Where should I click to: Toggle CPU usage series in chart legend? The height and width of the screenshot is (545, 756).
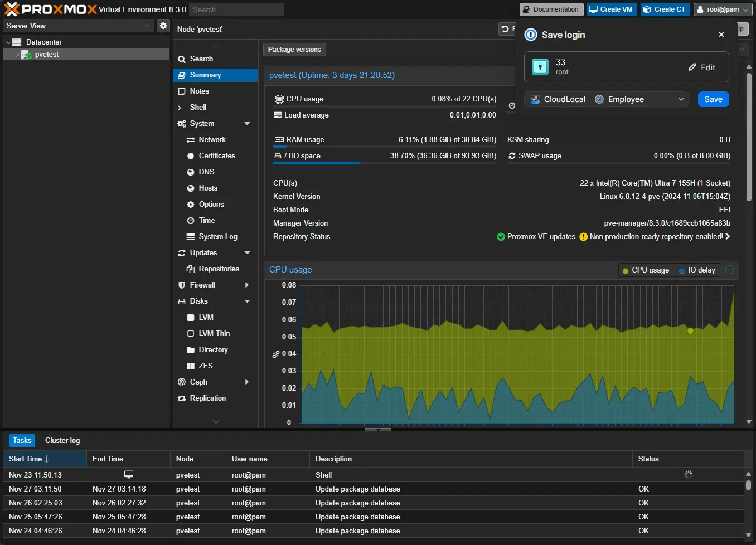[x=645, y=270]
